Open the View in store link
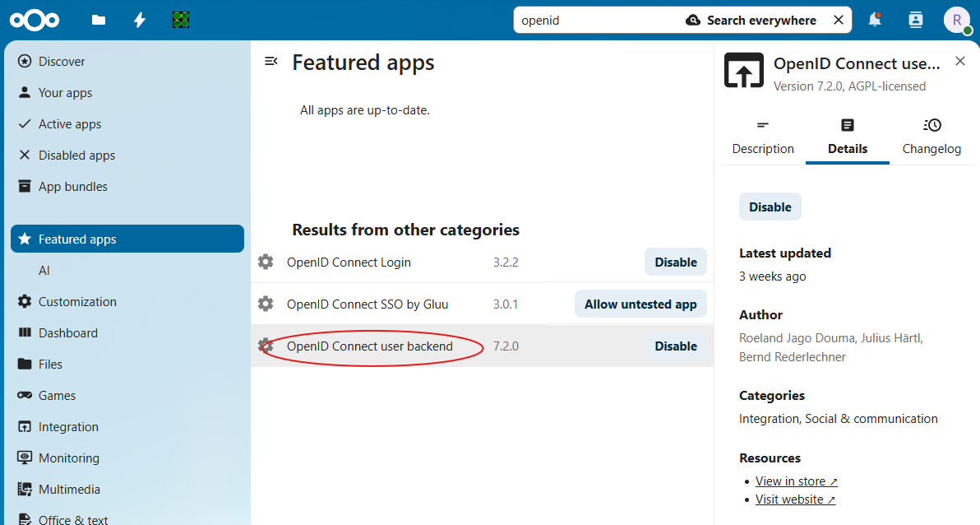Screen dimensions: 980x525 (x=796, y=481)
